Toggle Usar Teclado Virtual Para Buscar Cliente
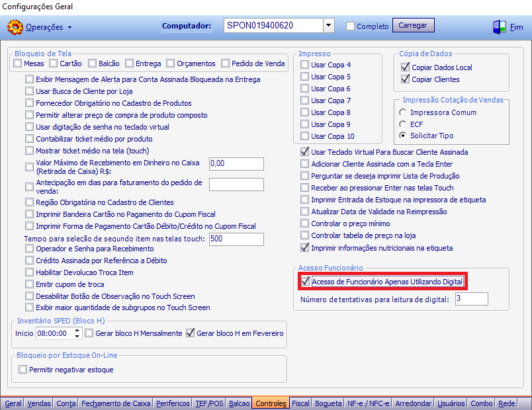The height and width of the screenshot is (410, 532). [x=304, y=152]
